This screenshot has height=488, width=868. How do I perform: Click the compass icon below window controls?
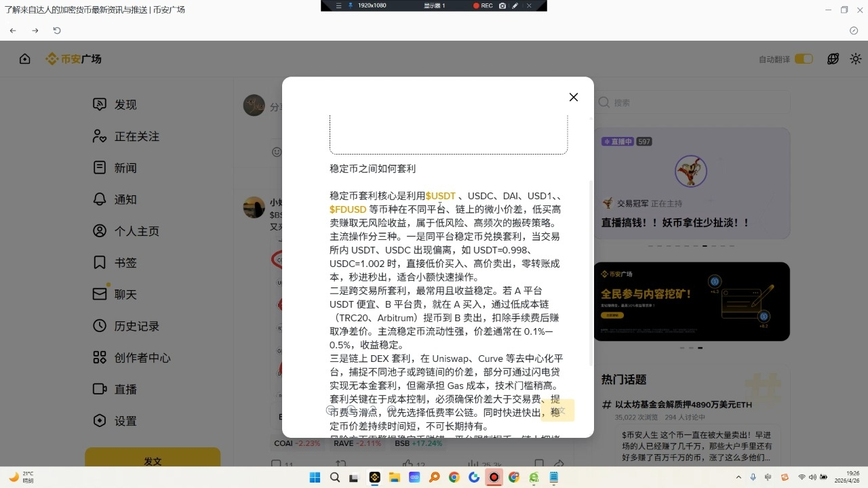854,30
